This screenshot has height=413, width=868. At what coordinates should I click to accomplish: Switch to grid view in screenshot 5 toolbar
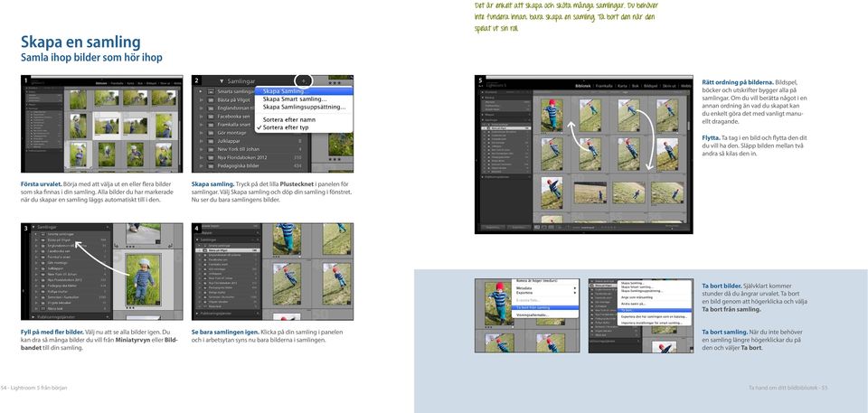pyautogui.click(x=537, y=227)
